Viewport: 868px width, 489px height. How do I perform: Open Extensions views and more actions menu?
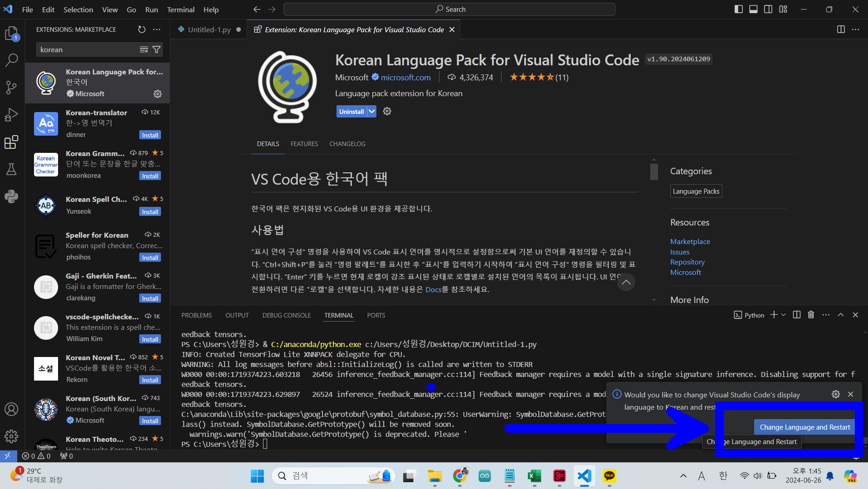(157, 29)
